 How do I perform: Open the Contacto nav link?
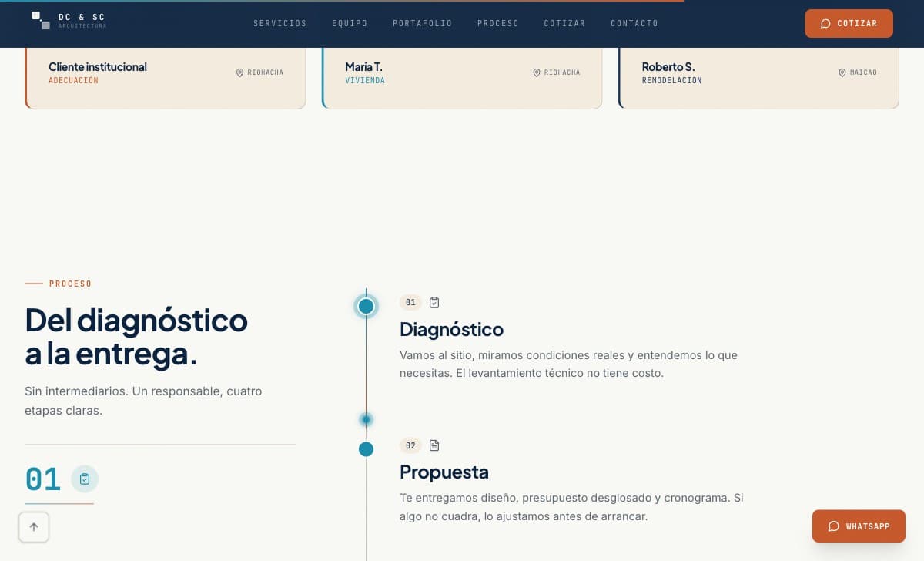point(634,23)
